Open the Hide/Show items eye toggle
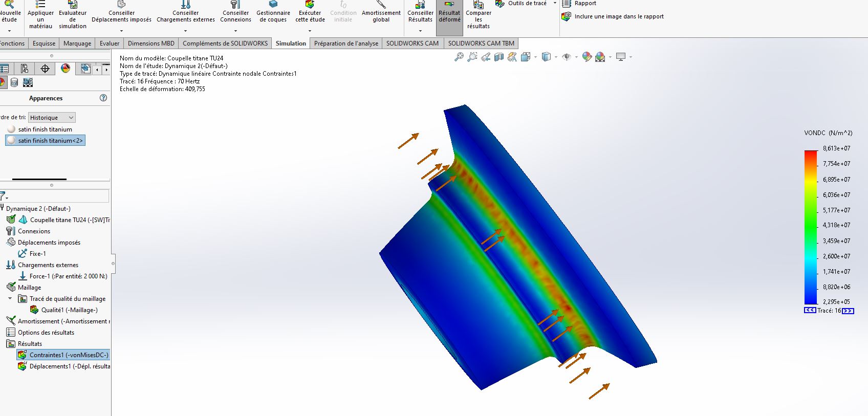Screen dimensions: 868x416 (x=567, y=57)
